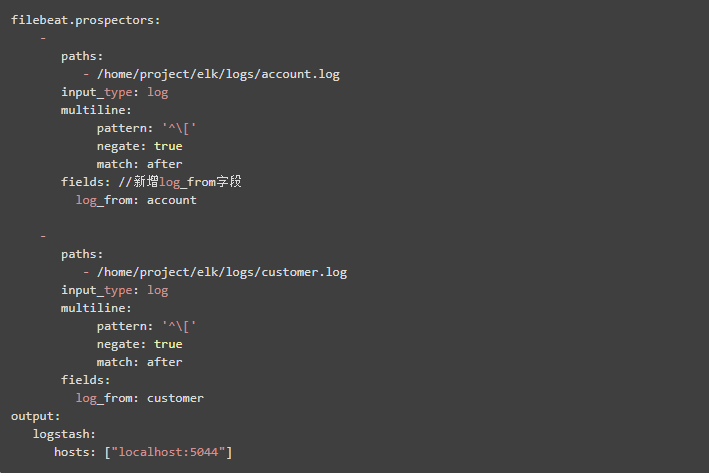Click the first input_type key
The width and height of the screenshot is (709, 475).
pos(99,92)
